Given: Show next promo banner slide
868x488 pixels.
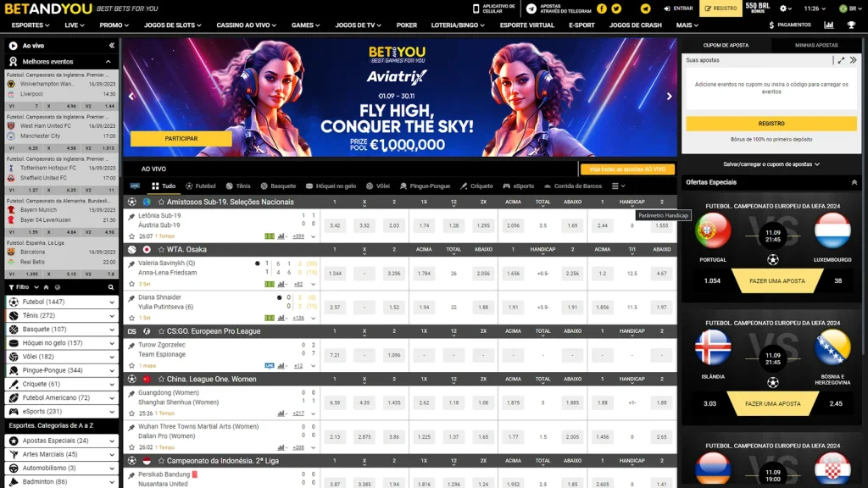Looking at the screenshot, I should pos(670,97).
